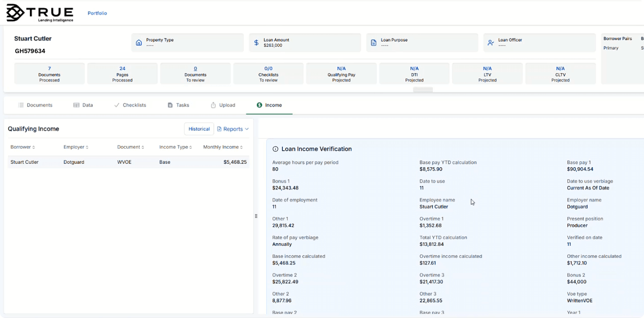Toggle sorting on the Monthly Income column
Image resolution: width=644 pixels, height=318 pixels.
pyautogui.click(x=242, y=147)
